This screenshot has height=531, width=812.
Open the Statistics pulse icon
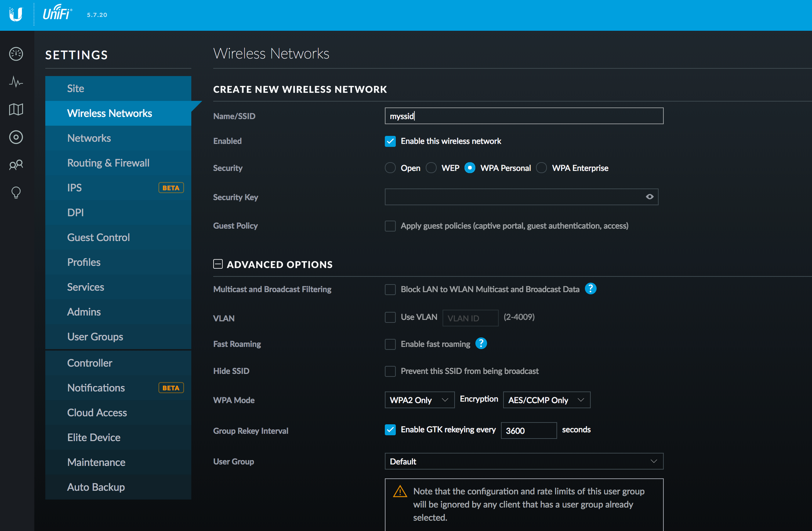click(x=16, y=82)
